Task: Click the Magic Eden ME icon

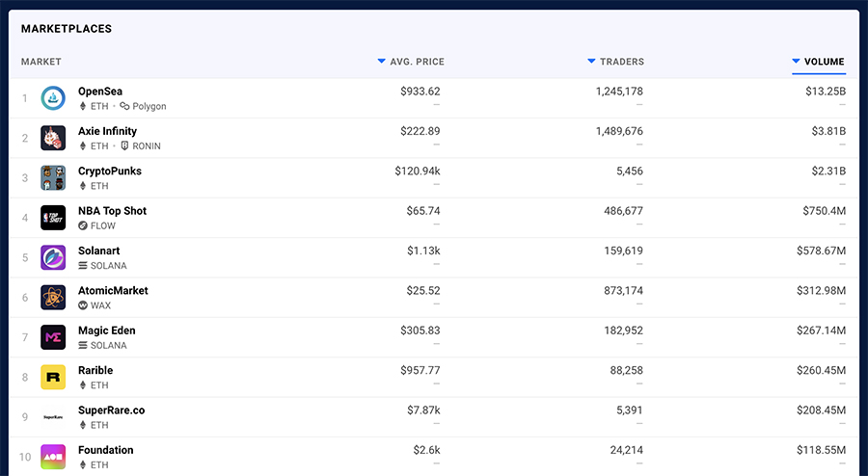Action: [53, 337]
